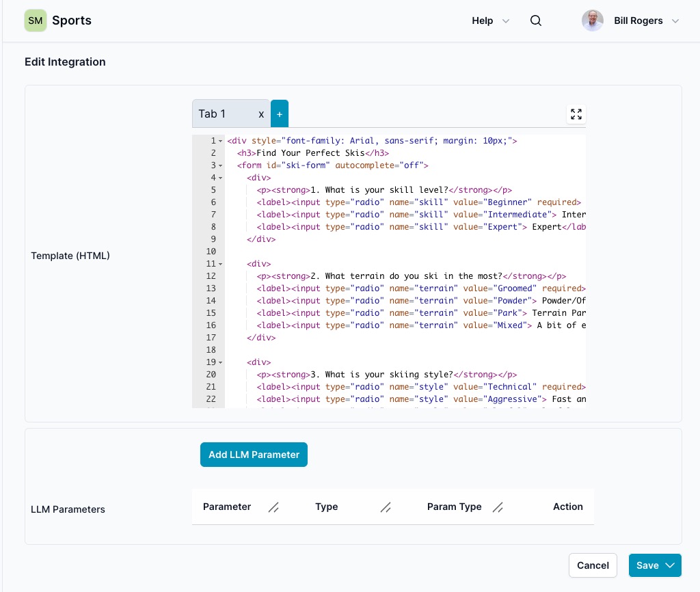Click the Template (HTML) field label
700x592 pixels.
tap(70, 256)
